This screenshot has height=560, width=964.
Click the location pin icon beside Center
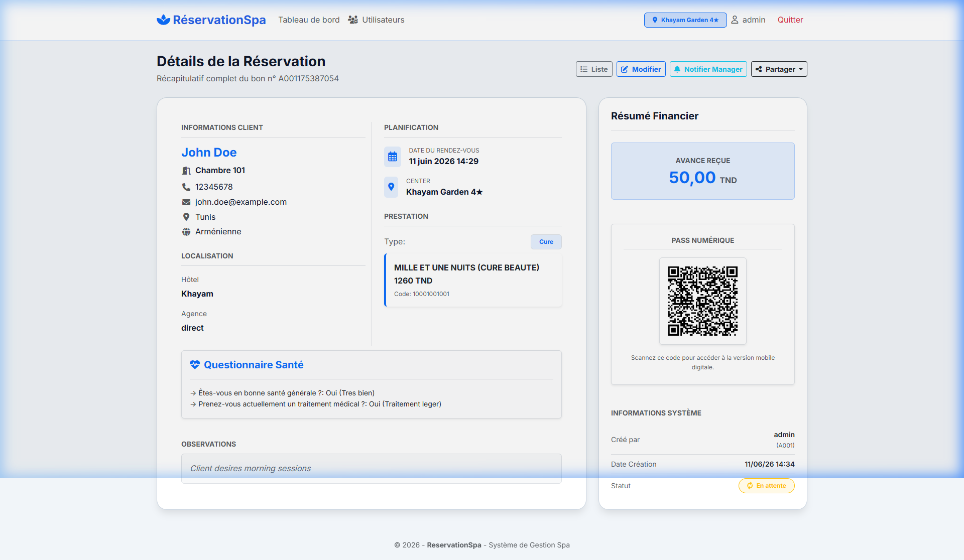pos(391,187)
